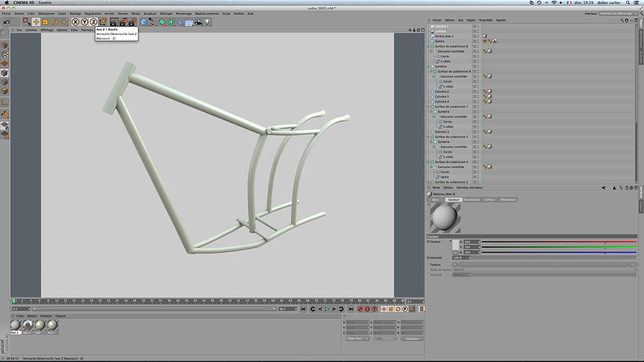Open the Mode de fusion dropdown

pos(544,270)
